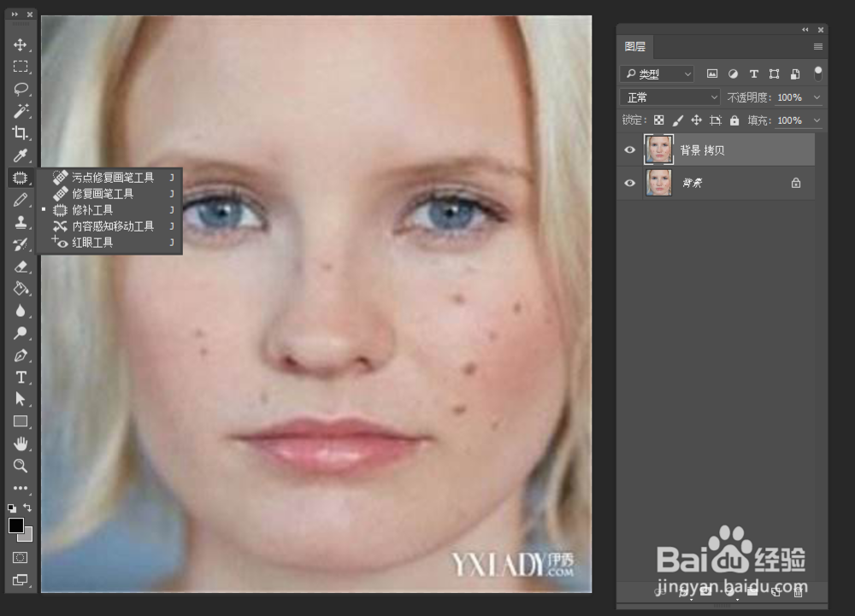Screen dimensions: 855x616
Task: Hide the 背景 拷贝 layer
Action: click(630, 150)
